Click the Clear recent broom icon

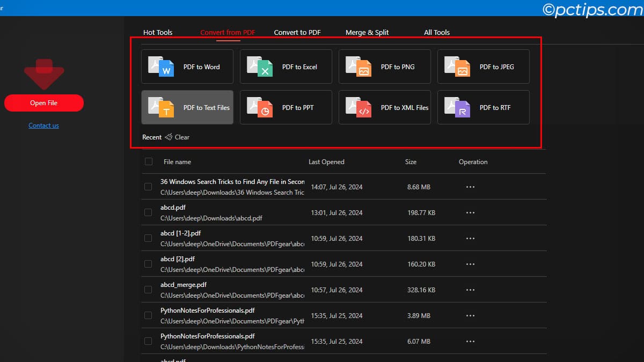tap(169, 137)
